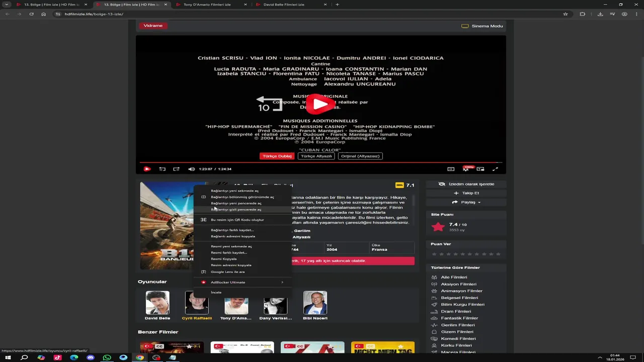Expand AdBlocker Ultimate submenu
The image size is (644, 362).
243,282
